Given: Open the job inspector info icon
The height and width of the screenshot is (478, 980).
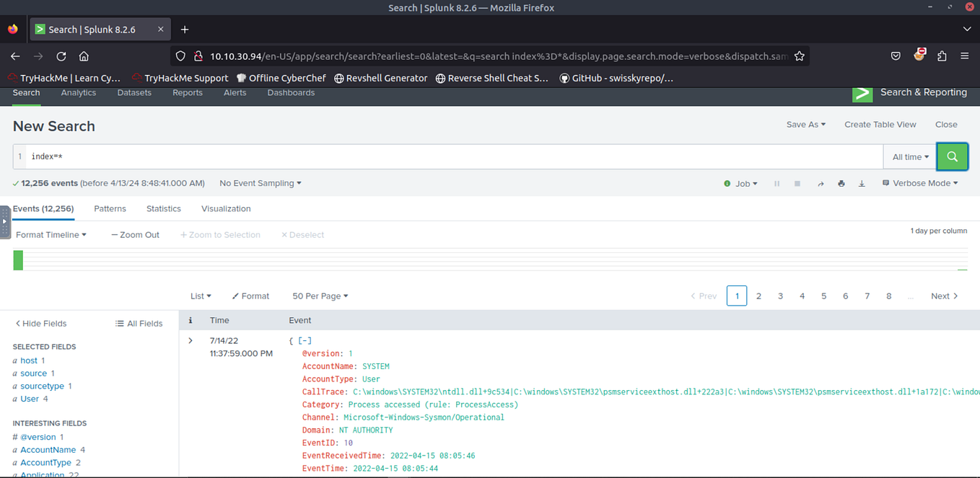Looking at the screenshot, I should point(727,183).
